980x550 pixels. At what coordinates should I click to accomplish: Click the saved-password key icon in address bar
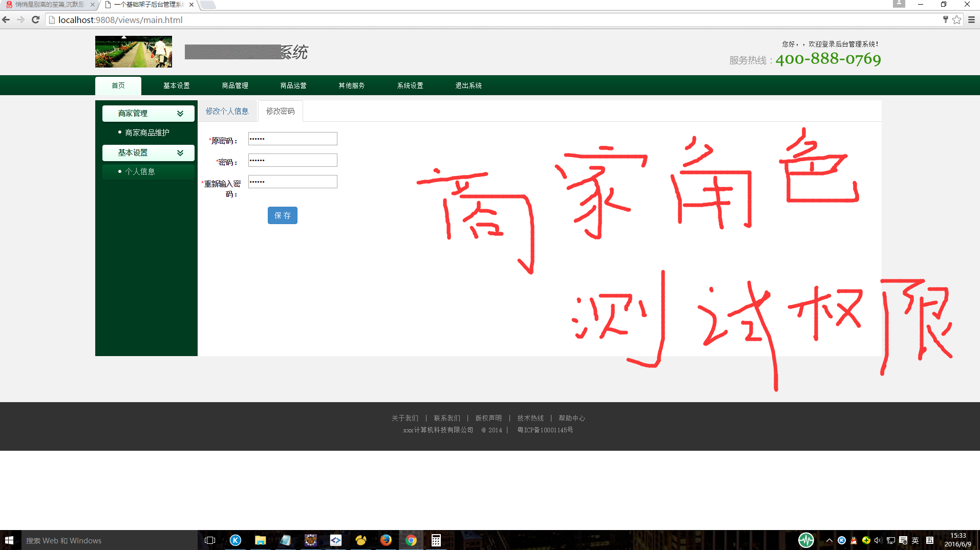[945, 20]
